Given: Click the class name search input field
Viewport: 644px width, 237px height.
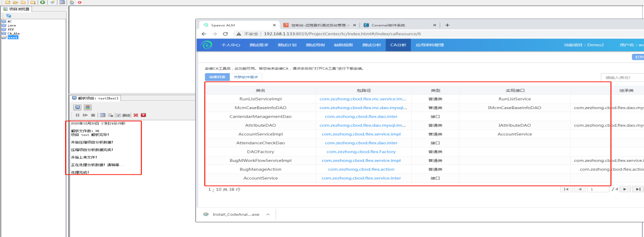Looking at the screenshot, I should 622,77.
